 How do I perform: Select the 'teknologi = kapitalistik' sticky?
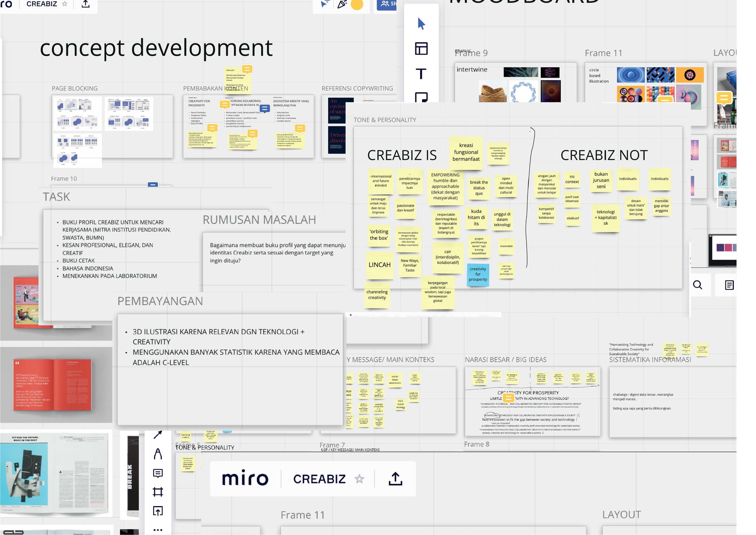pyautogui.click(x=605, y=218)
